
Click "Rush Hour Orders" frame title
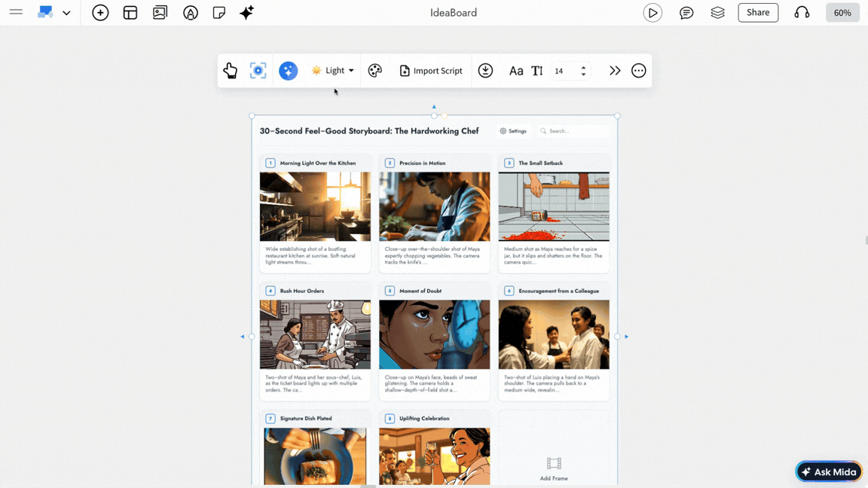[301, 291]
